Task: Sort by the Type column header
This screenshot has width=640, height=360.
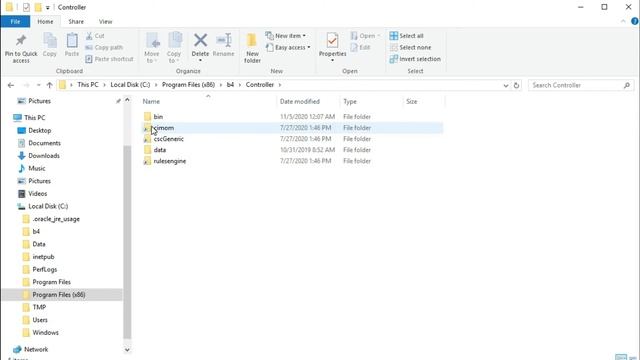Action: pos(350,102)
